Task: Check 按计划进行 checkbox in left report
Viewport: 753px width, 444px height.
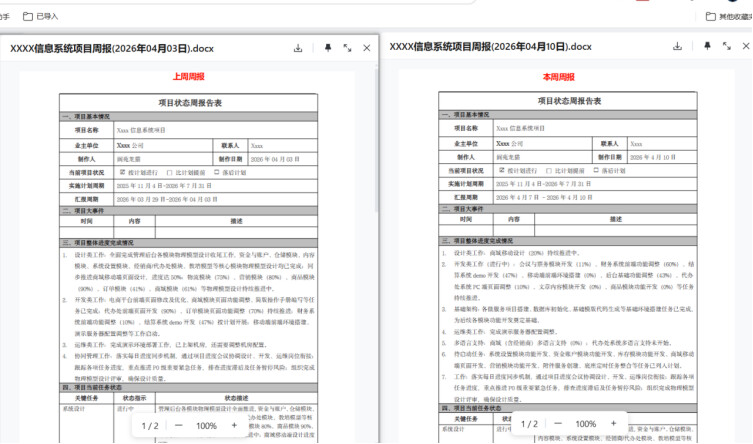Action: coord(123,172)
